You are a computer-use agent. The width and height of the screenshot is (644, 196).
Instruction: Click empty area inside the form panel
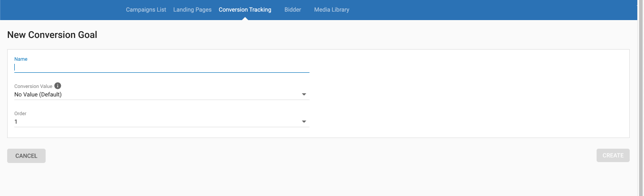pos(470,94)
